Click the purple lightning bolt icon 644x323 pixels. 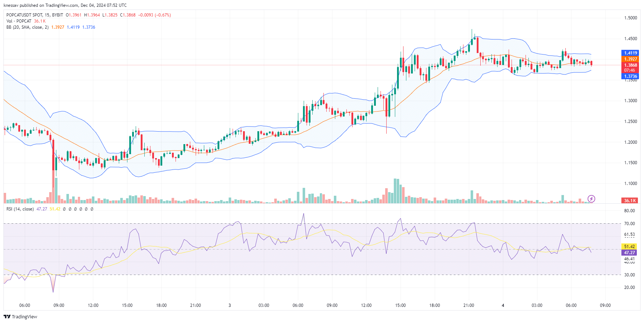[591, 199]
